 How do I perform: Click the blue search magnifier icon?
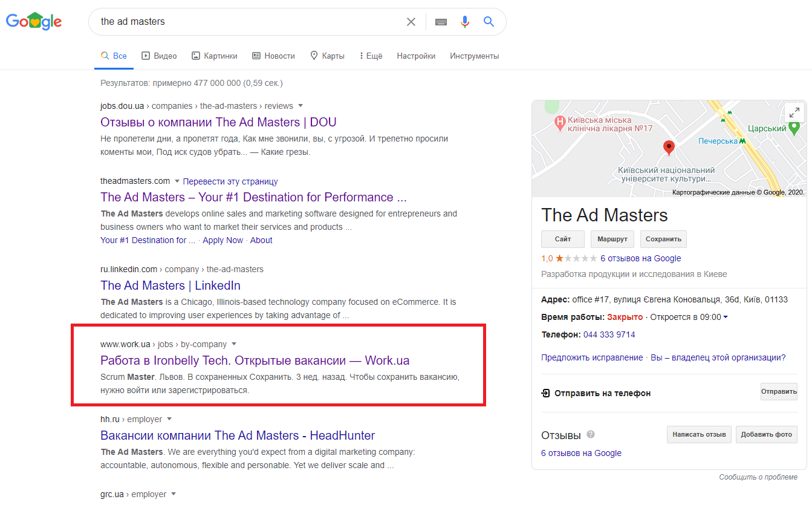coord(489,22)
